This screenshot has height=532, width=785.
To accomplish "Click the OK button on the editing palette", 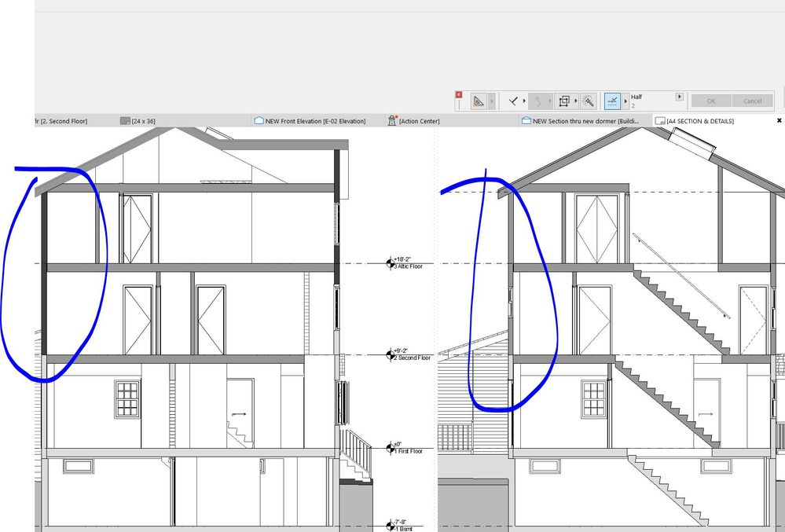I will [710, 100].
